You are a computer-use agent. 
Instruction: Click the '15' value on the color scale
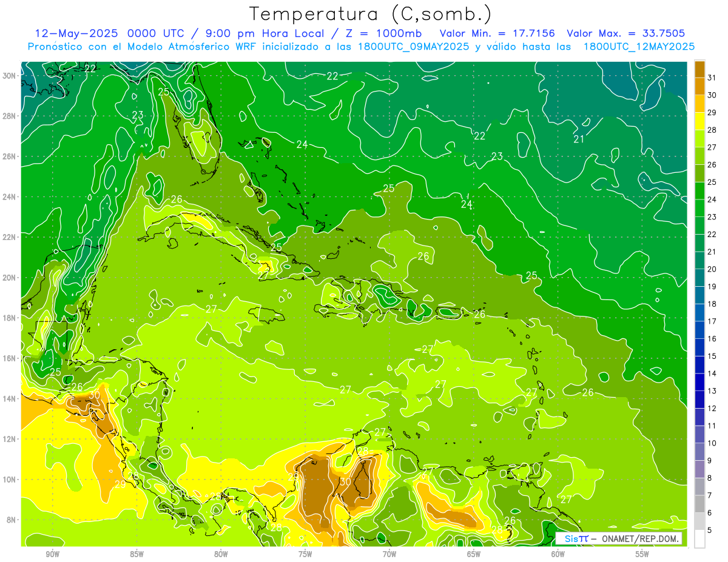pyautogui.click(x=712, y=356)
